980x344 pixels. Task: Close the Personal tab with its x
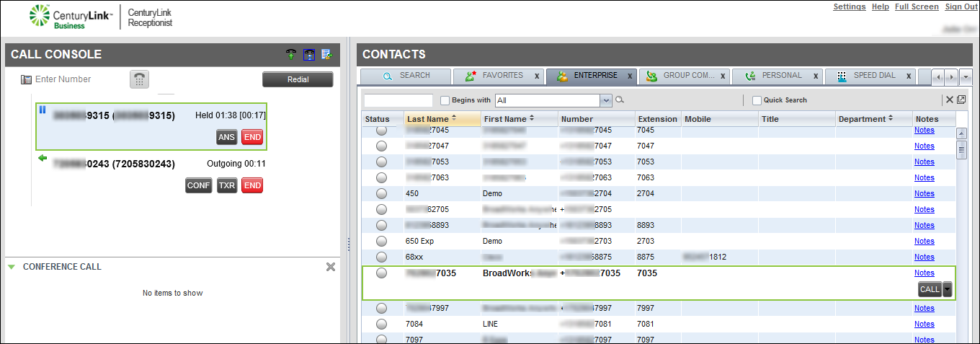[815, 76]
